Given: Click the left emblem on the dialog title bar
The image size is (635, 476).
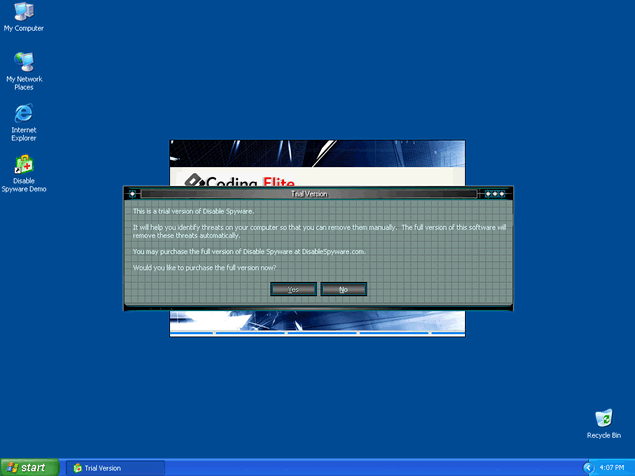Looking at the screenshot, I should click(x=133, y=194).
